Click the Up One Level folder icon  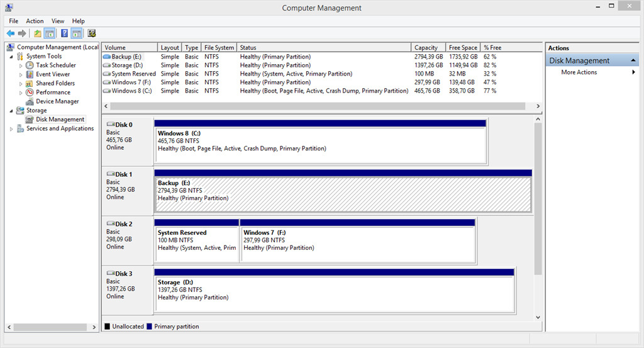(x=37, y=33)
